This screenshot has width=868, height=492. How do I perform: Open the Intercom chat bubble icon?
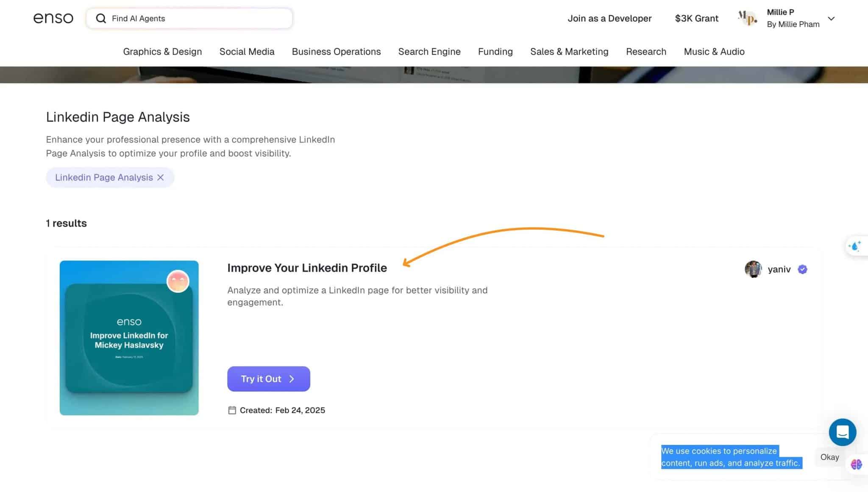843,432
